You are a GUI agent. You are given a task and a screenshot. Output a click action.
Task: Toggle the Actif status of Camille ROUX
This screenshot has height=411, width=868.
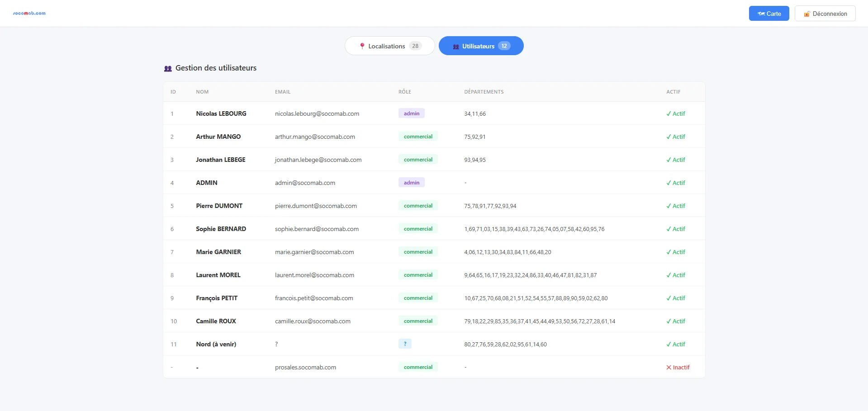click(676, 321)
